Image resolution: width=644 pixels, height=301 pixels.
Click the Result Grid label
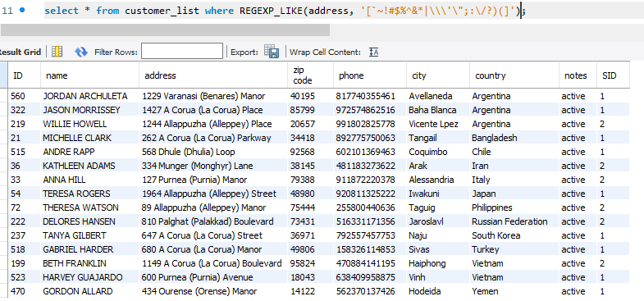21,52
